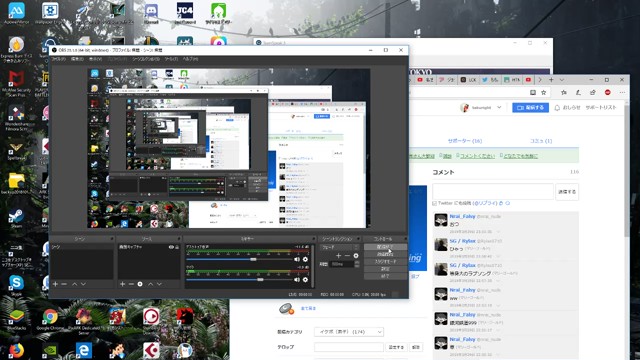The width and height of the screenshot is (640, 360).
Task: Click blue broadcast button on page header
Action: pyautogui.click(x=530, y=108)
